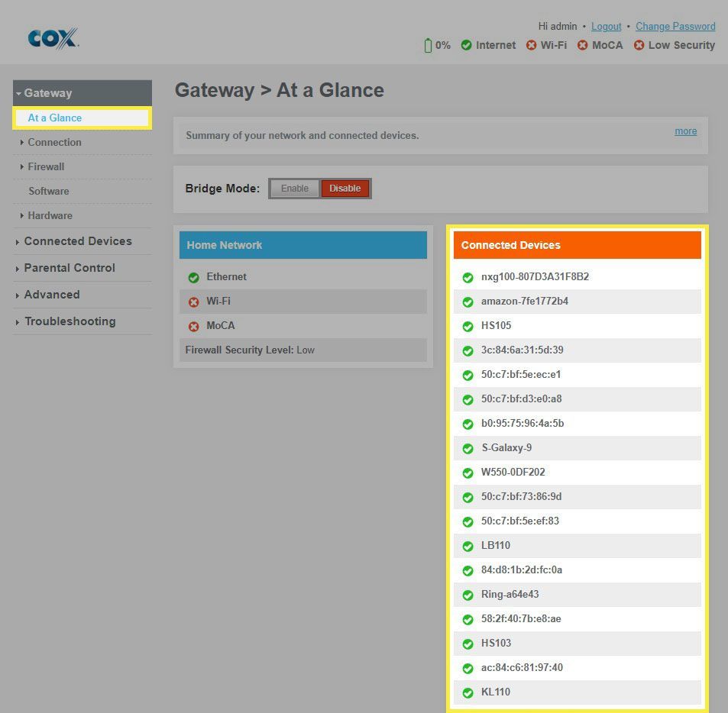Screen dimensions: 728x713
Task: Click the red X beside Home Network Wi-Fi
Action: coord(193,302)
